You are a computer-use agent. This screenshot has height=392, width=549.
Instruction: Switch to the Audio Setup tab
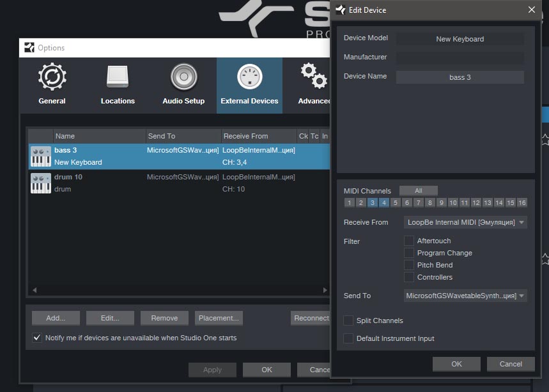(x=183, y=85)
